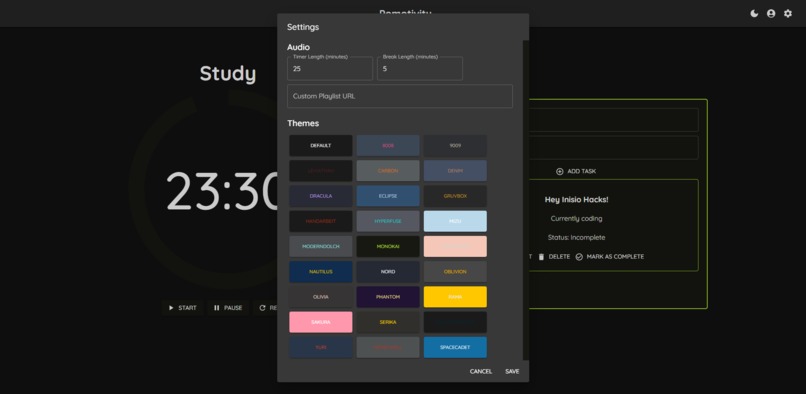
Task: Click the Hey Inisio Hacks! task title
Action: (576, 200)
